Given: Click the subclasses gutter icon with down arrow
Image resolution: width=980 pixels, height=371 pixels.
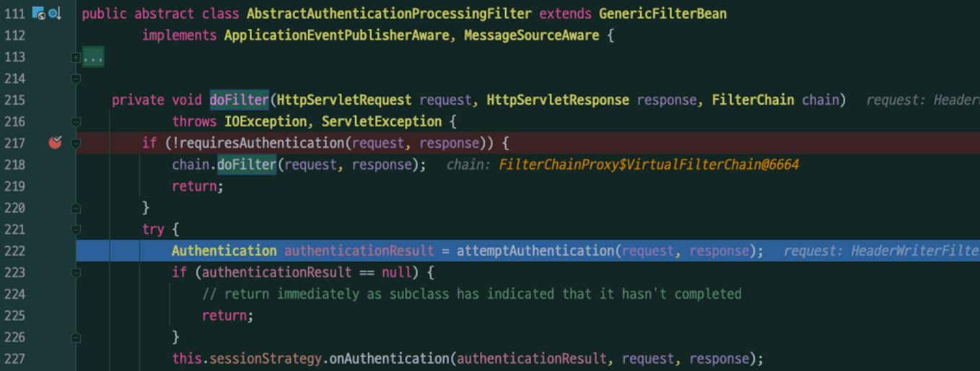Looking at the screenshot, I should click(55, 14).
